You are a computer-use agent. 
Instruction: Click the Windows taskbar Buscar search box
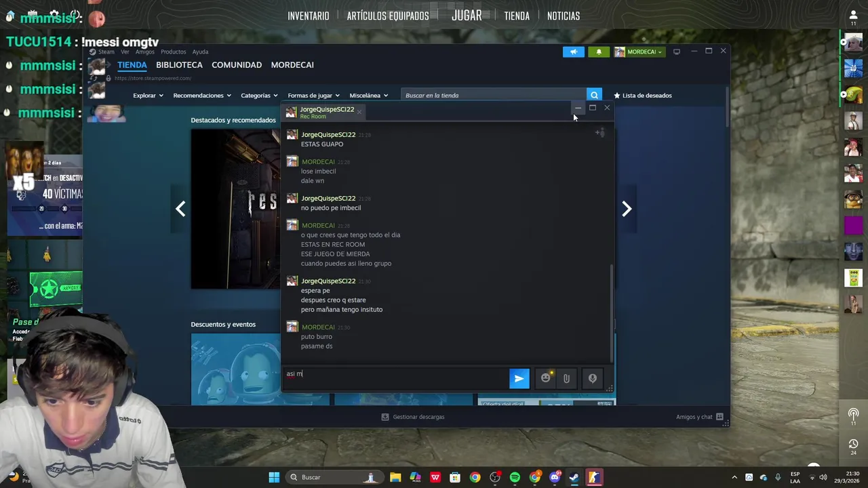(x=333, y=477)
